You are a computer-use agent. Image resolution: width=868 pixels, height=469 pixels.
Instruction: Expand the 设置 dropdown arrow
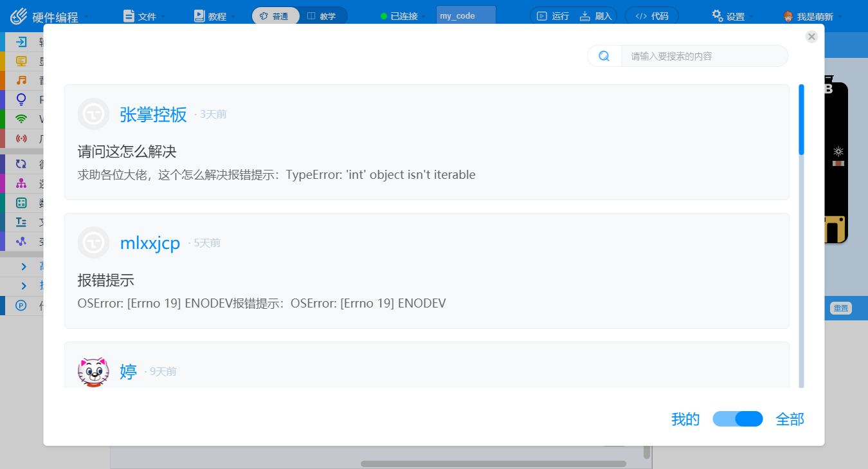coord(751,17)
